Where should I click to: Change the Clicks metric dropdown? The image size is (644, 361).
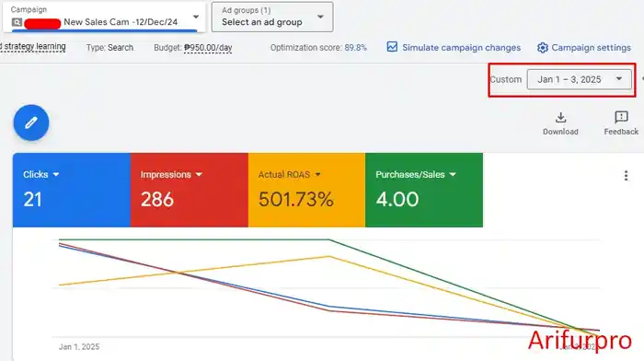41,174
